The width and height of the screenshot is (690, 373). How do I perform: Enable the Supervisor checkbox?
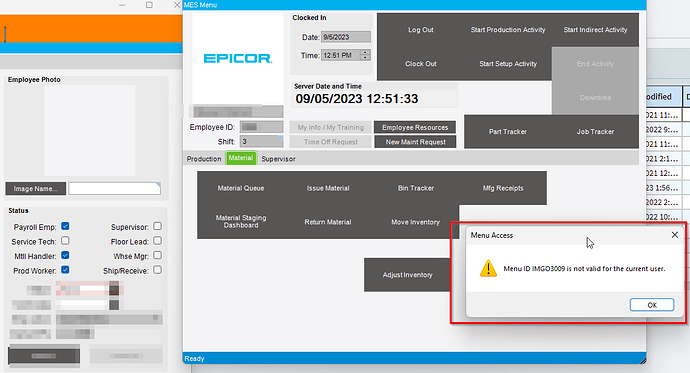158,226
